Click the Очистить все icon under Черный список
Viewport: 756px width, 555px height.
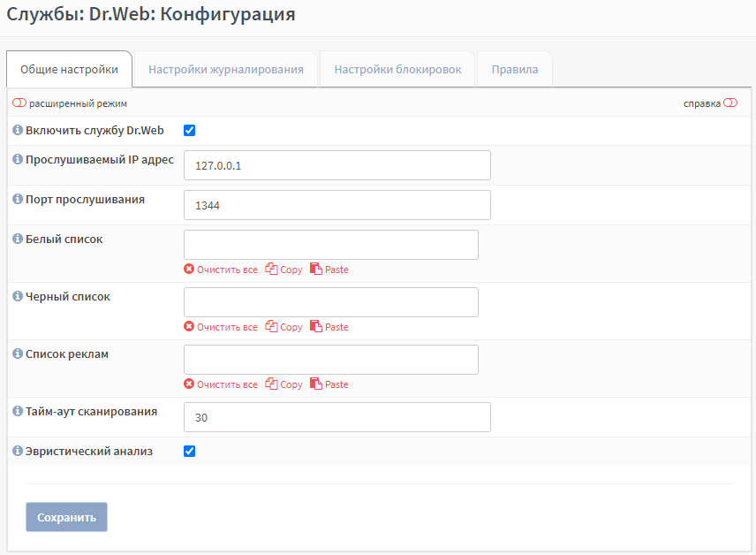[189, 326]
